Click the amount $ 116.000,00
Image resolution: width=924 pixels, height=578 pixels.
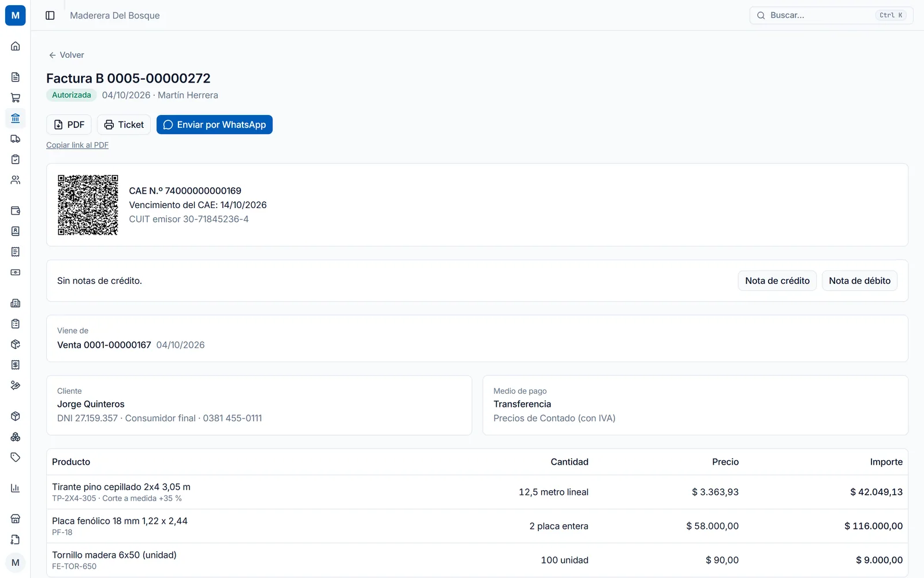[873, 526]
